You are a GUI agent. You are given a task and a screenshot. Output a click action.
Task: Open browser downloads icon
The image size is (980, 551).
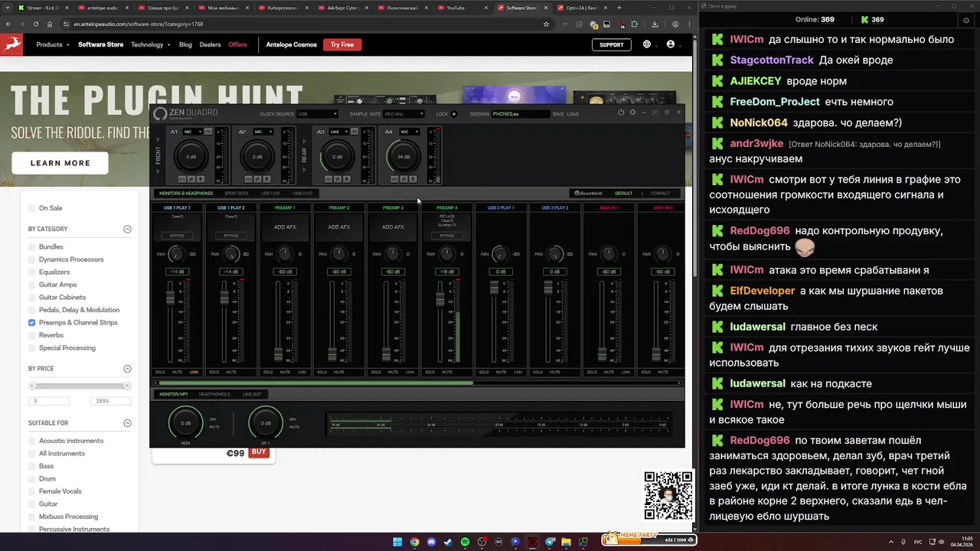pos(655,24)
